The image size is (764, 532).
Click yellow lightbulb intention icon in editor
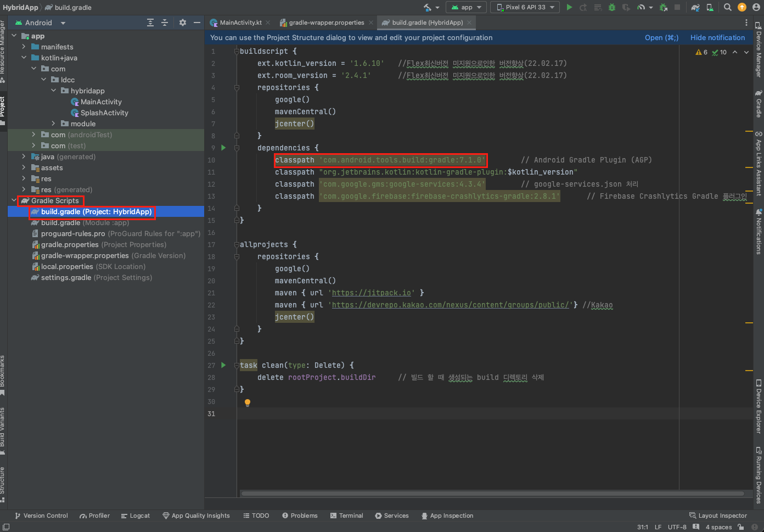click(x=248, y=402)
